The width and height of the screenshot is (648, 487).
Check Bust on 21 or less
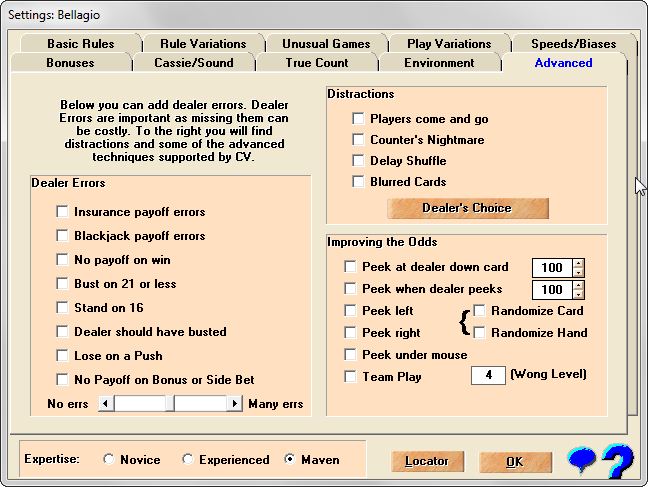62,284
